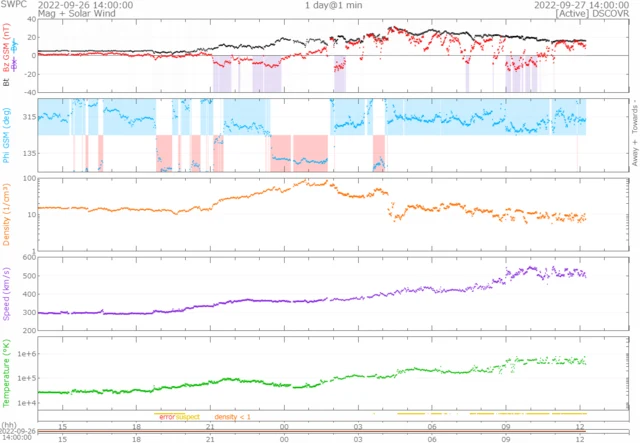This screenshot has height=443, width=640.
Task: Click the 21 hour tick on the time axis
Action: click(211, 438)
